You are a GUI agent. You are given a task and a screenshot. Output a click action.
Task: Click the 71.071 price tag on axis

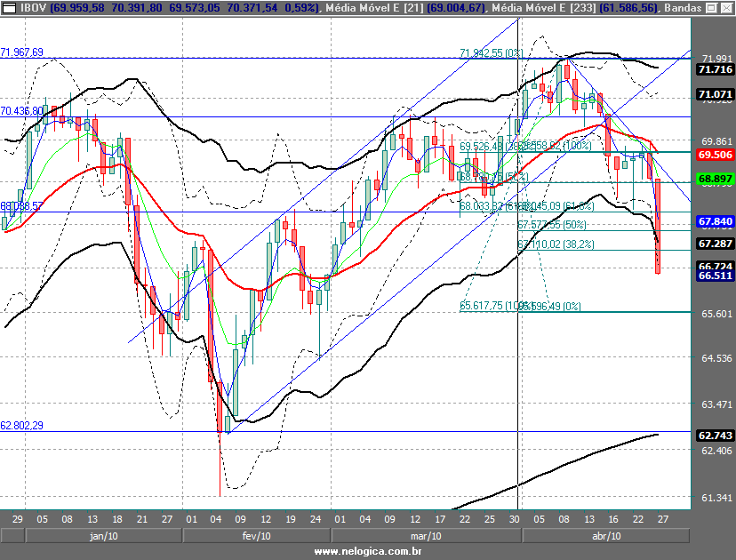[715, 94]
